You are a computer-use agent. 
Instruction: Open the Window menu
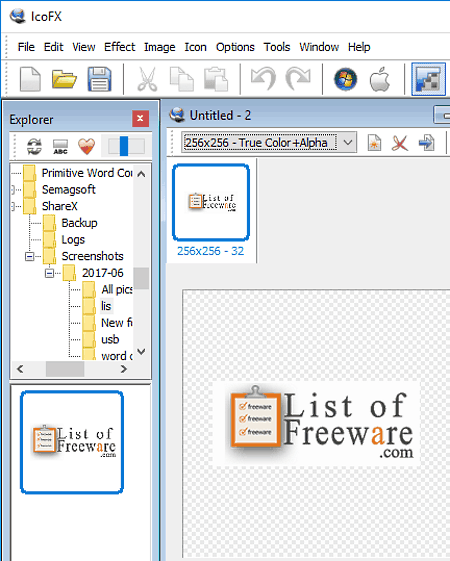pyautogui.click(x=319, y=47)
